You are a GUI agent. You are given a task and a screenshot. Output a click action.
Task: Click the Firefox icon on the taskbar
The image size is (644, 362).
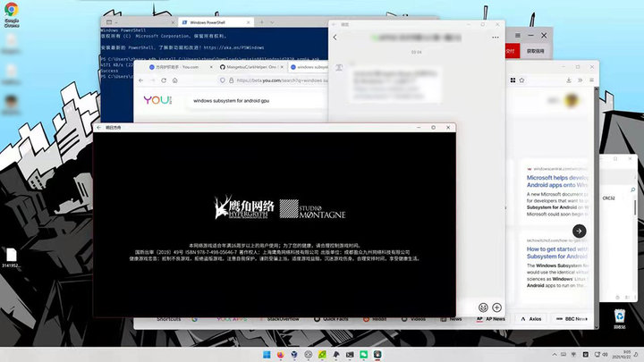pyautogui.click(x=279, y=355)
